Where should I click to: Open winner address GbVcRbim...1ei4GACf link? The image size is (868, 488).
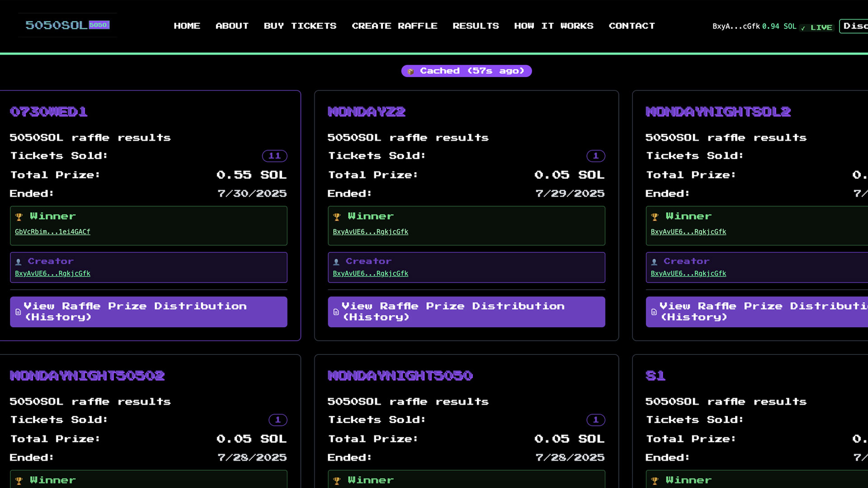click(x=52, y=231)
